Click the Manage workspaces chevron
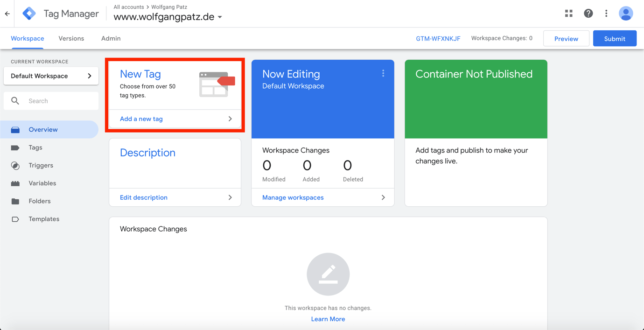The width and height of the screenshot is (644, 330). pos(383,197)
